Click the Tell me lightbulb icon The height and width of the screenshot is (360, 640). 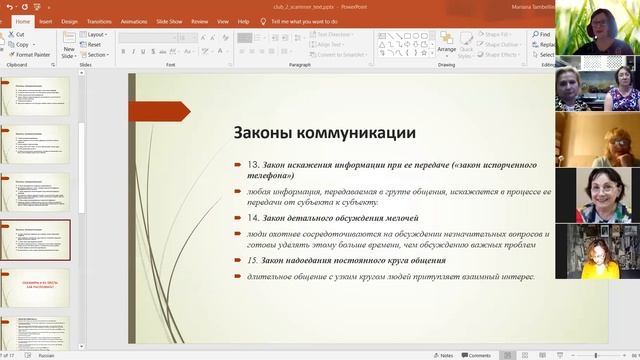pos(263,22)
